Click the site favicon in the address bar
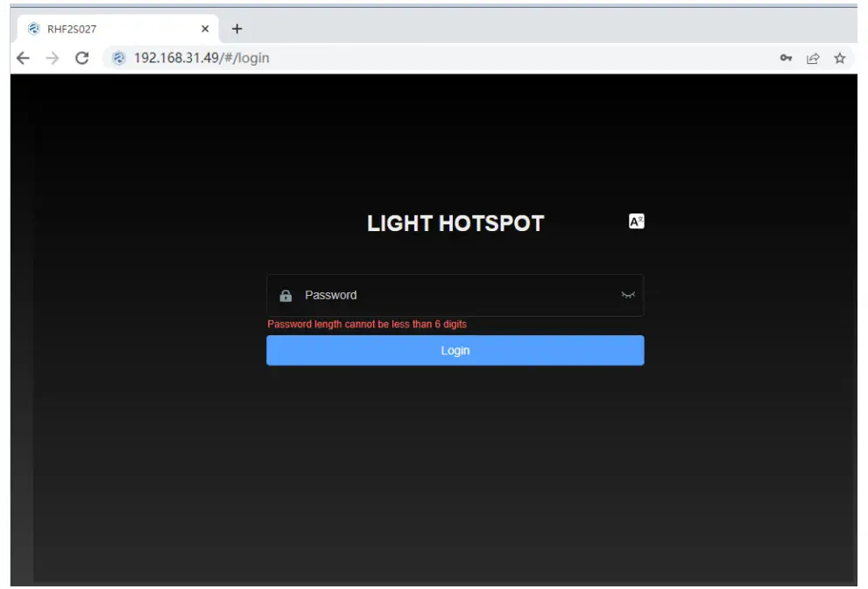Screen dimensions: 868x589 (118, 58)
